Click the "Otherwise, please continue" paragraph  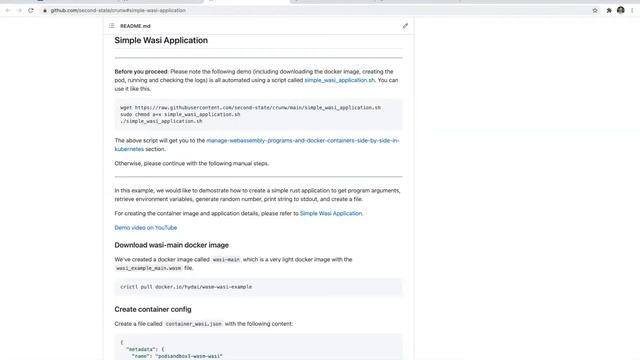pyautogui.click(x=191, y=163)
